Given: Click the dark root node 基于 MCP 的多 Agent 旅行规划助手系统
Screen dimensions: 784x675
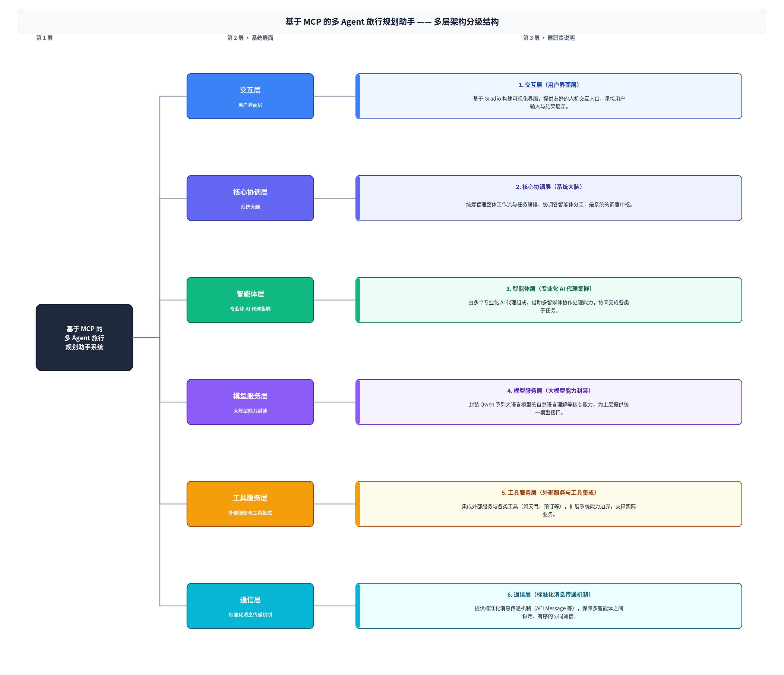Looking at the screenshot, I should [84, 337].
